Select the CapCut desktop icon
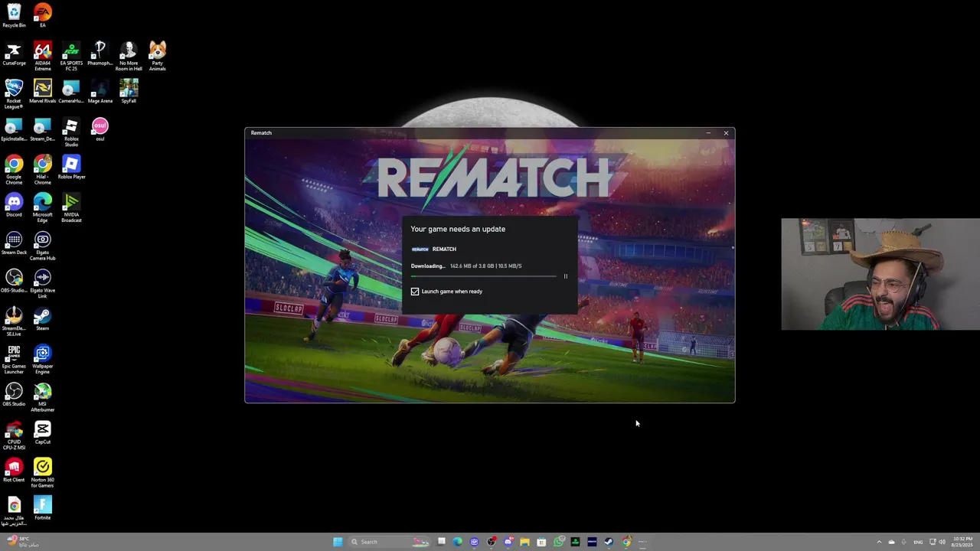Screen dimensions: 980x551 [x=43, y=432]
